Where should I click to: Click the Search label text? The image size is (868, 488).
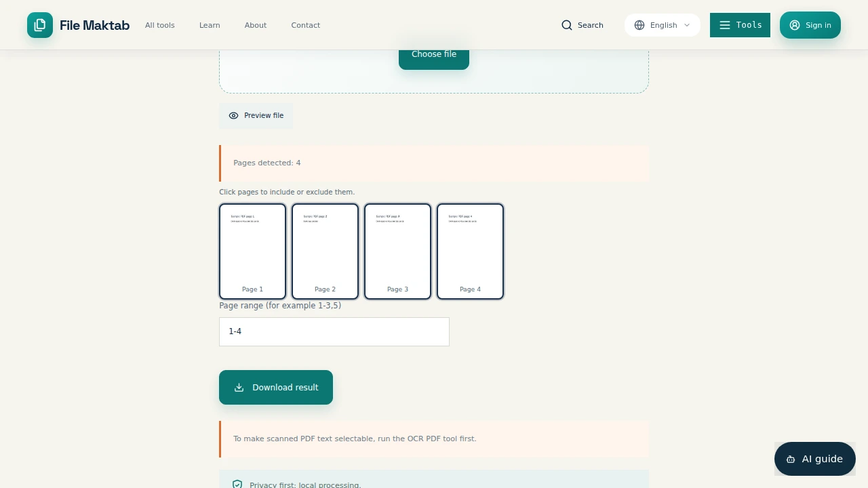591,25
